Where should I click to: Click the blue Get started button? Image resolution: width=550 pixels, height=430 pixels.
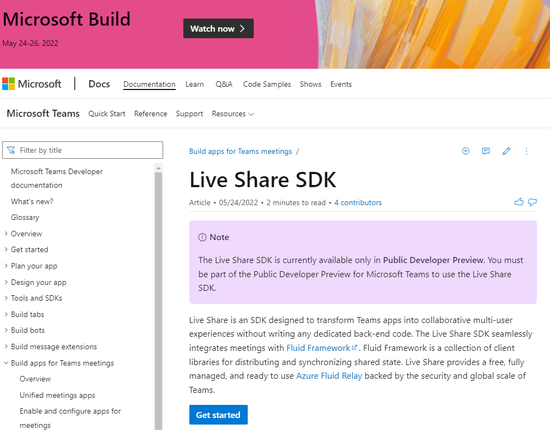coord(218,415)
